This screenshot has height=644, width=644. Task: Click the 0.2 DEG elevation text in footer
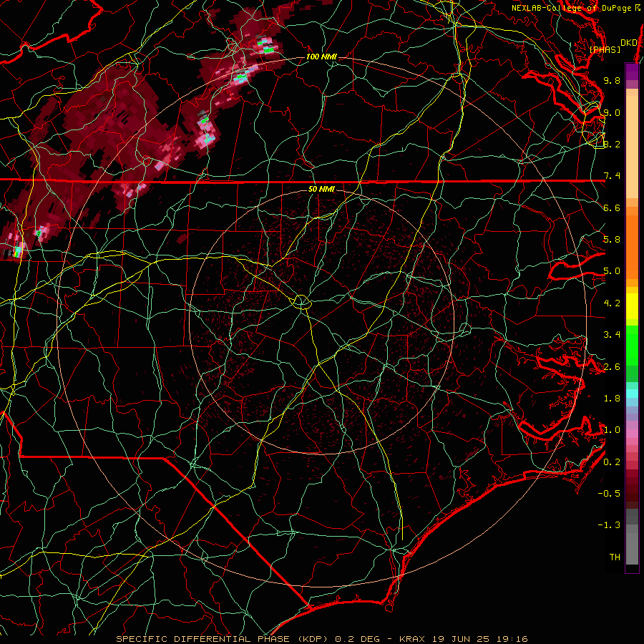click(358, 639)
